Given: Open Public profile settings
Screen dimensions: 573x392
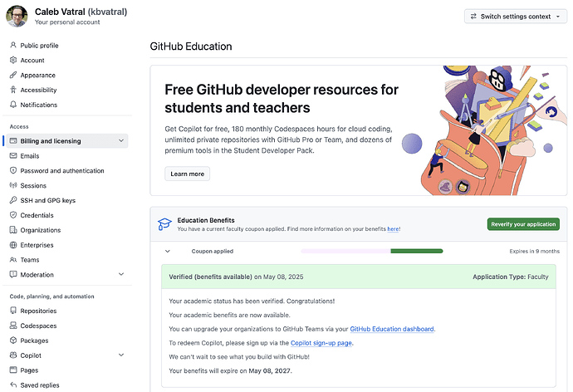Looking at the screenshot, I should tap(40, 46).
